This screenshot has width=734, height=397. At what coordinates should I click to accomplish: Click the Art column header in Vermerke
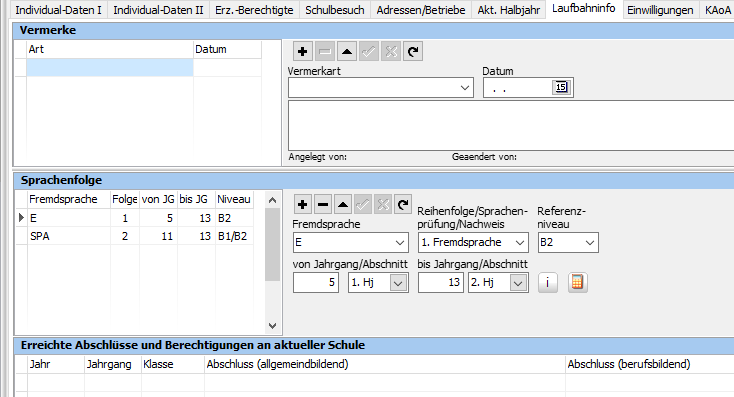110,50
